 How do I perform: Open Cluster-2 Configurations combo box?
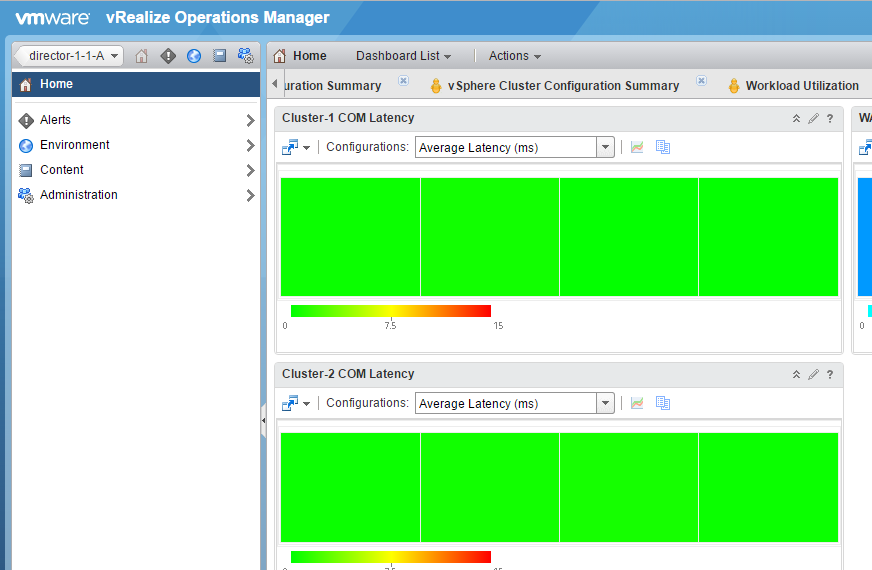(514, 403)
